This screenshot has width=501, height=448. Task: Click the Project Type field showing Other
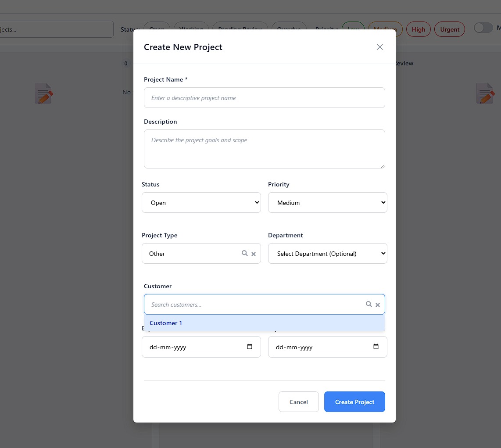click(201, 253)
